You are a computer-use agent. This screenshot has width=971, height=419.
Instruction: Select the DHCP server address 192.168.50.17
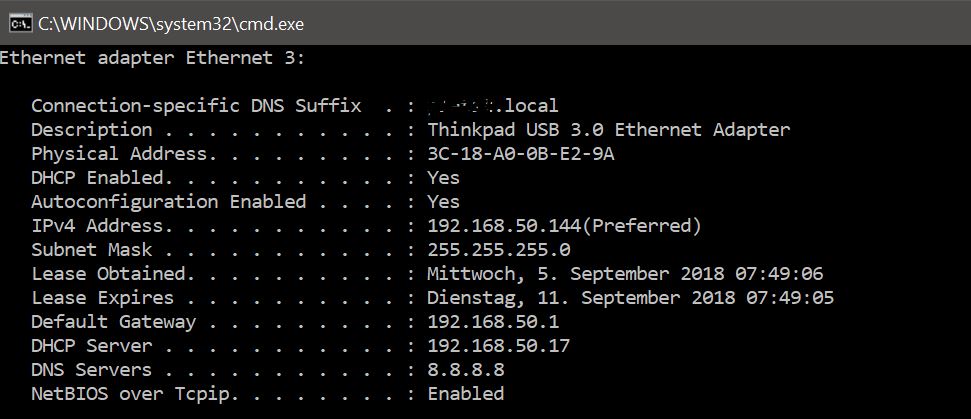coord(499,346)
